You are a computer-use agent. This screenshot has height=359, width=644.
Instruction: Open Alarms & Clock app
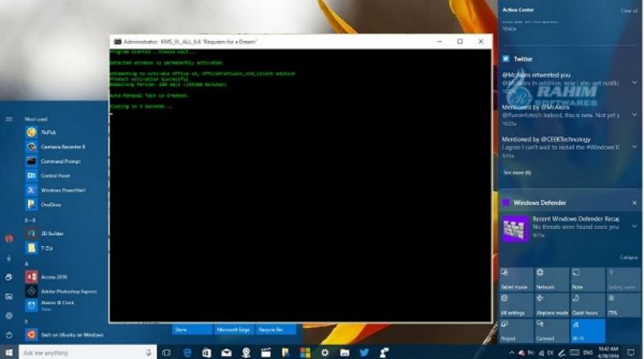50,305
